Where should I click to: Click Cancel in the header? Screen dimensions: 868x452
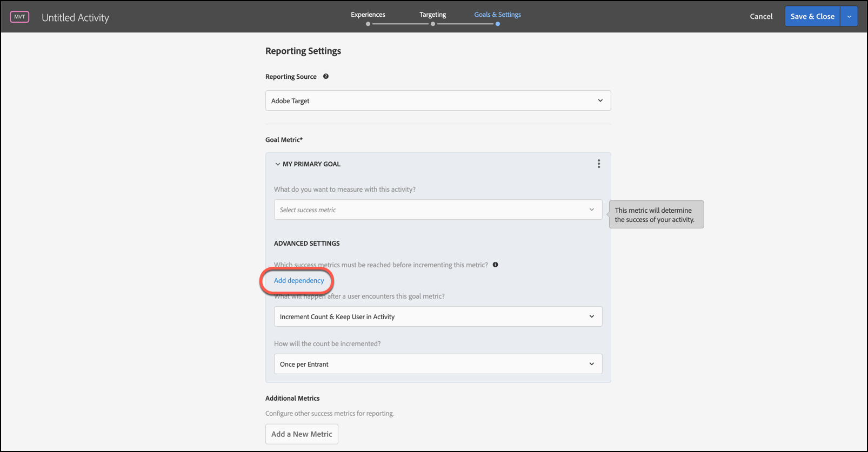click(761, 16)
